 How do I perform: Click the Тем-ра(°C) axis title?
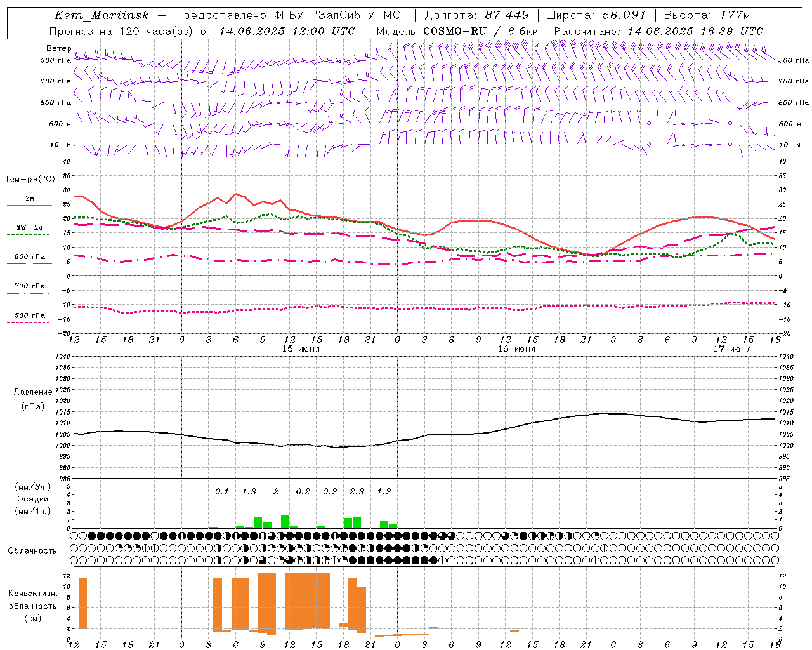click(x=30, y=180)
